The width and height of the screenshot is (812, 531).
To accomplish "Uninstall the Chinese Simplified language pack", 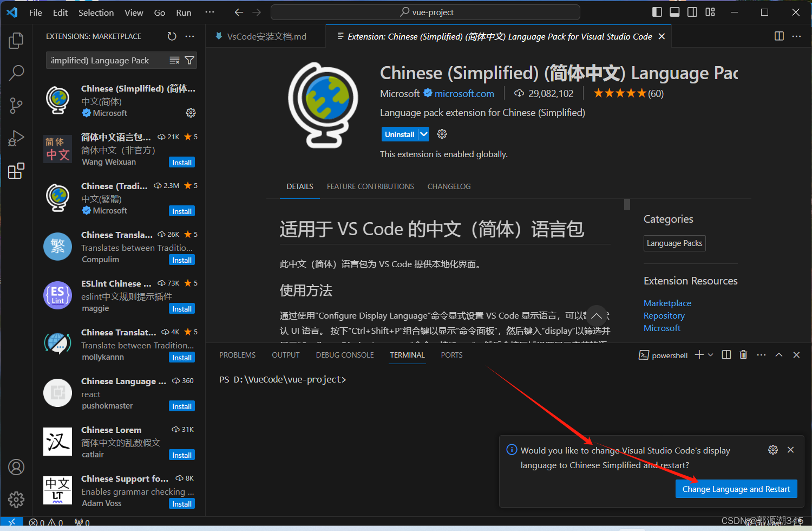I will pyautogui.click(x=400, y=134).
